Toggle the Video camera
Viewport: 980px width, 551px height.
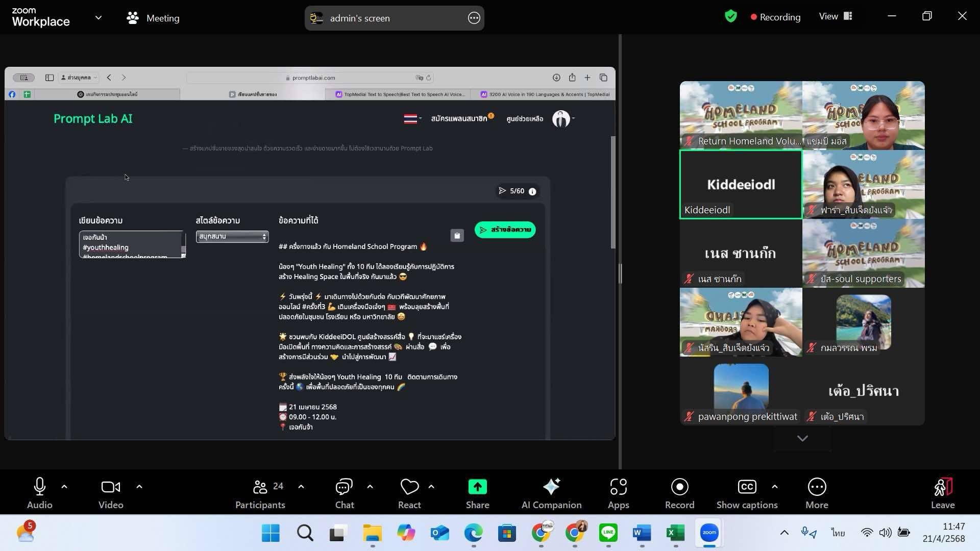pyautogui.click(x=111, y=493)
